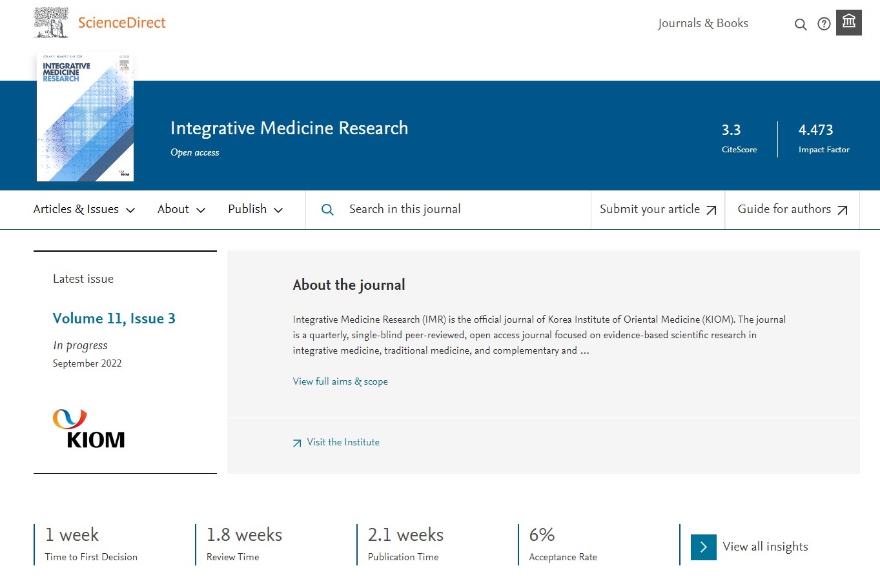Click the View all insights arrow button
The width and height of the screenshot is (880, 588).
tap(703, 547)
